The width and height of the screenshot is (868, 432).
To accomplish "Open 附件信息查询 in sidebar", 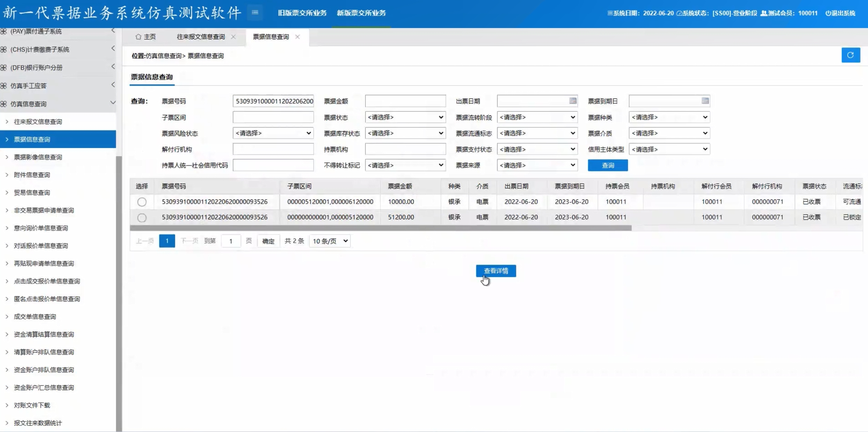I will point(32,175).
